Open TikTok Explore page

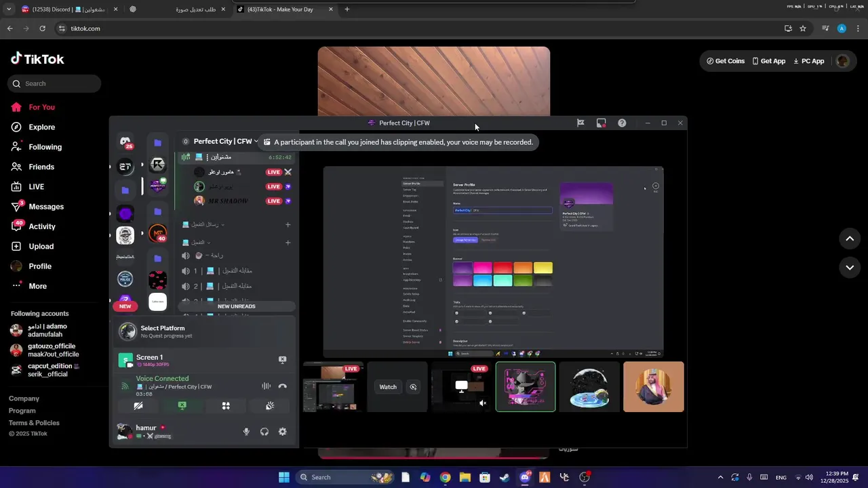click(x=41, y=127)
